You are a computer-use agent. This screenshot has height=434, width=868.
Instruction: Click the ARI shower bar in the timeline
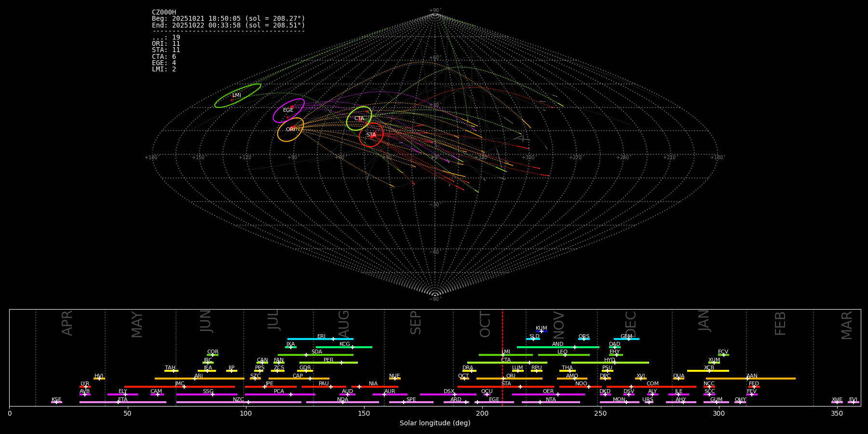(x=199, y=379)
